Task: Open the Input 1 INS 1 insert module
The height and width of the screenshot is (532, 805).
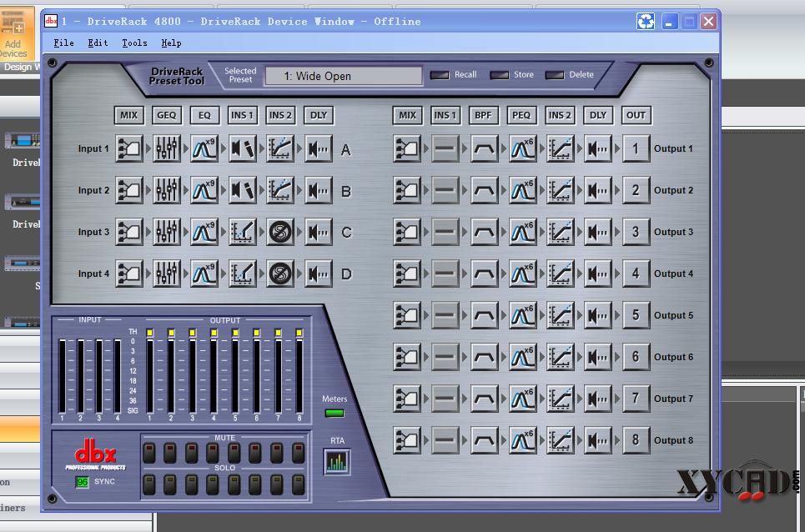Action: 242,148
